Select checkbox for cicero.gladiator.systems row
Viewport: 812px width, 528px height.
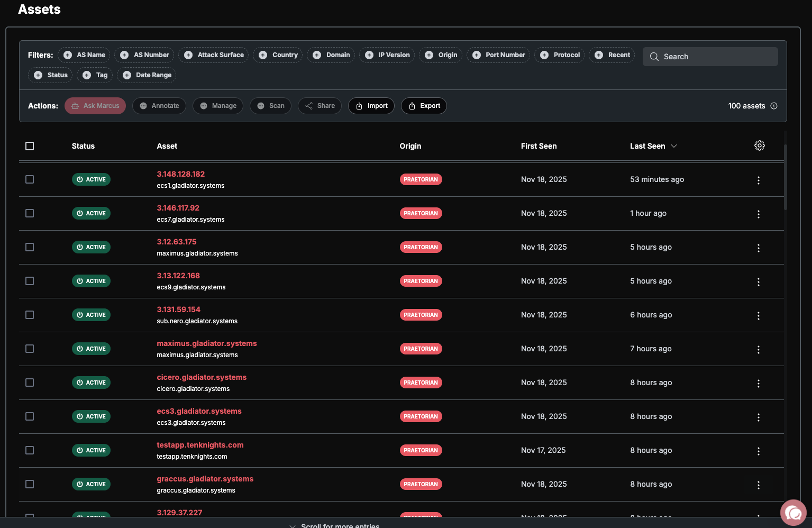[x=30, y=383]
